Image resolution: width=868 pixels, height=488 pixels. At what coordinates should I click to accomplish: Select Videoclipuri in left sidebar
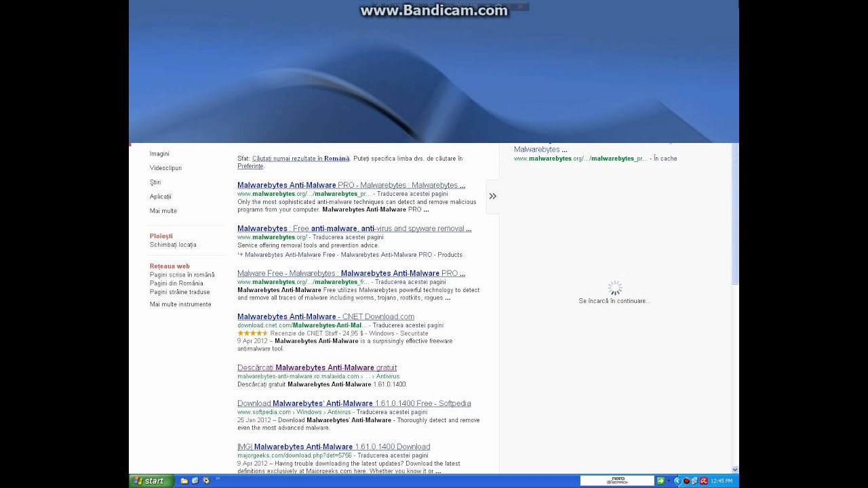(x=165, y=168)
